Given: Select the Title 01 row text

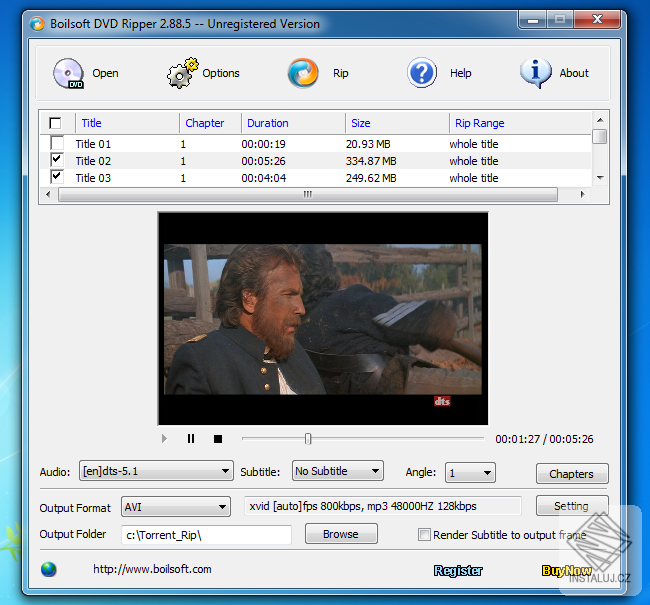Looking at the screenshot, I should coord(93,144).
